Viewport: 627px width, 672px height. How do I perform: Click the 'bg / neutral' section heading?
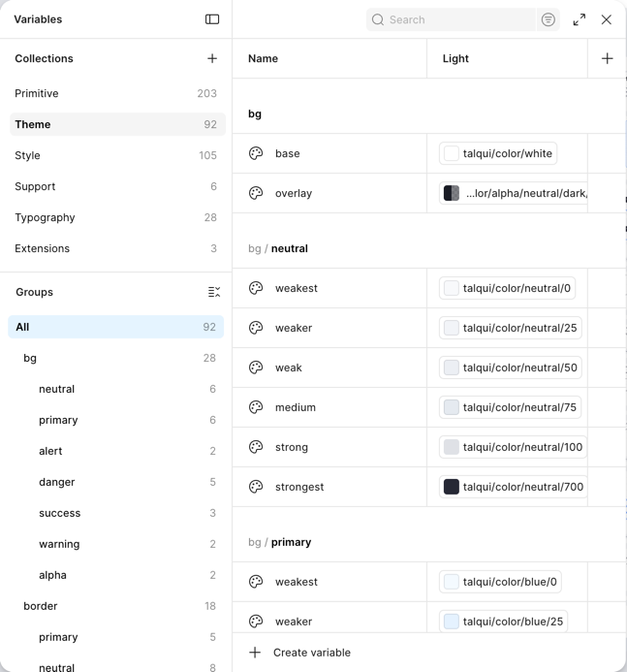click(278, 248)
